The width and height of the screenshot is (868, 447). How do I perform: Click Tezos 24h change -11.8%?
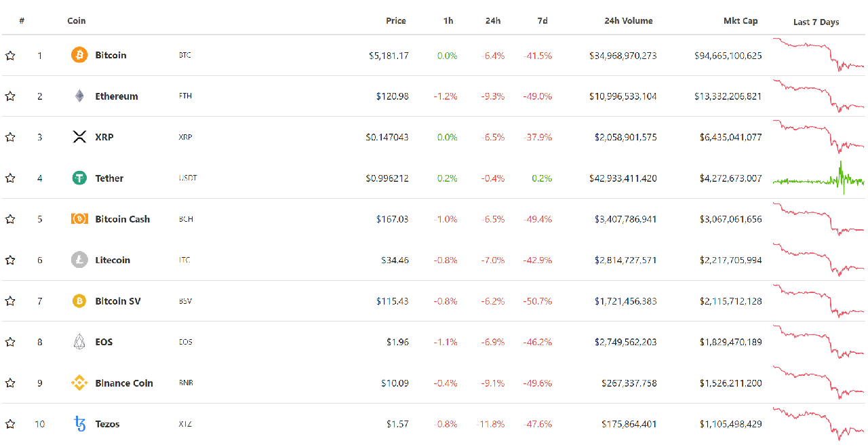tap(491, 424)
